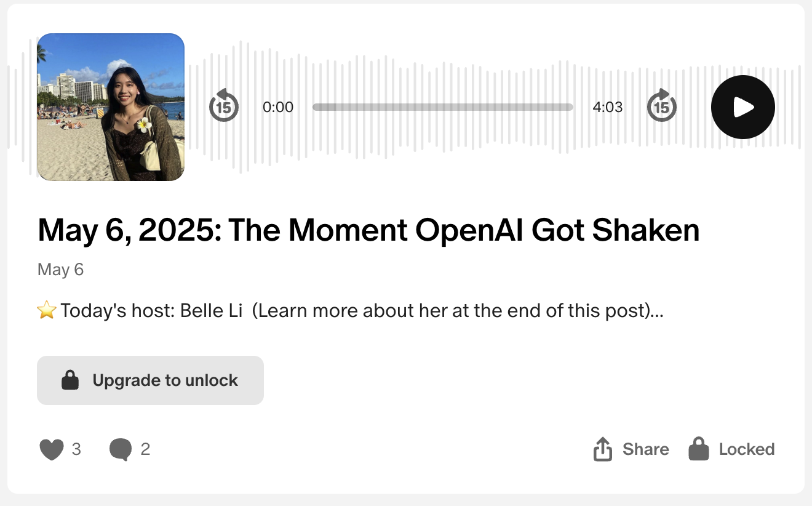Click the audio progress bar track
The height and width of the screenshot is (506, 812).
(443, 107)
